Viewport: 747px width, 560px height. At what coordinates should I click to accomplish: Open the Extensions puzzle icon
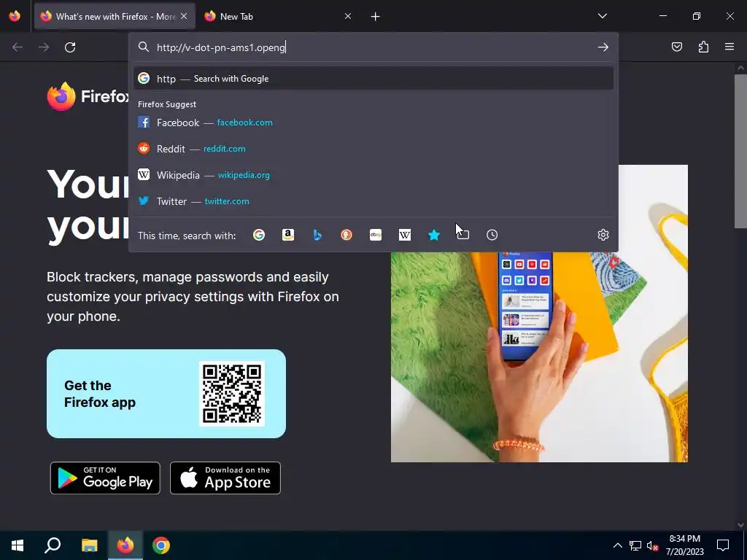coord(703,47)
